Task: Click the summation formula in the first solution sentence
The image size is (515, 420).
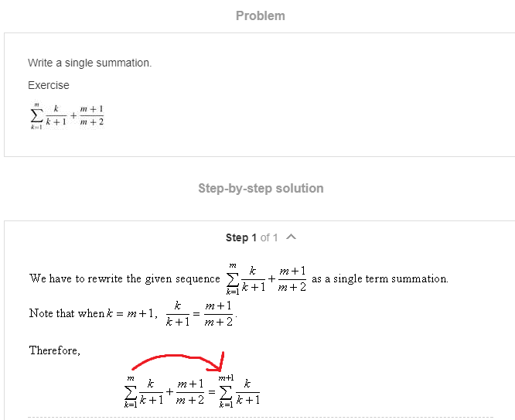Action: point(266,278)
